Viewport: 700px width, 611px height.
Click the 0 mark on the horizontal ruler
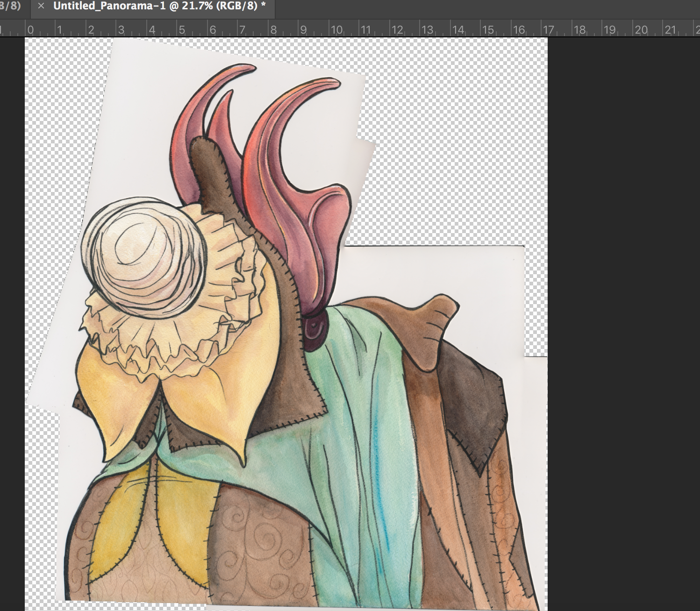click(31, 29)
